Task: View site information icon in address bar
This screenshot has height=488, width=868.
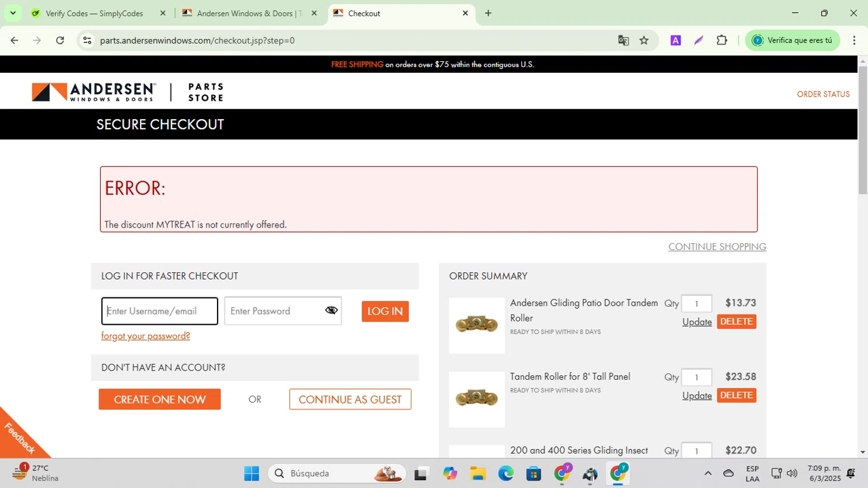Action: pos(87,41)
